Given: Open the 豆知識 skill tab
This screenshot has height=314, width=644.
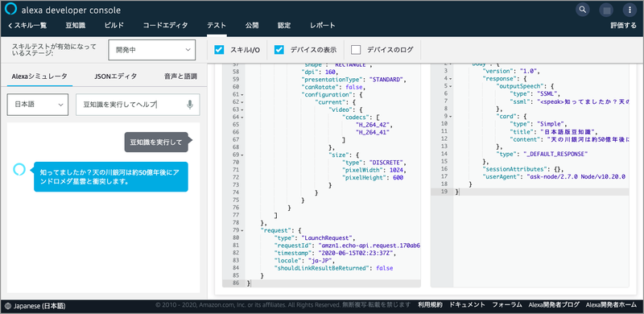Looking at the screenshot, I should pos(75,26).
